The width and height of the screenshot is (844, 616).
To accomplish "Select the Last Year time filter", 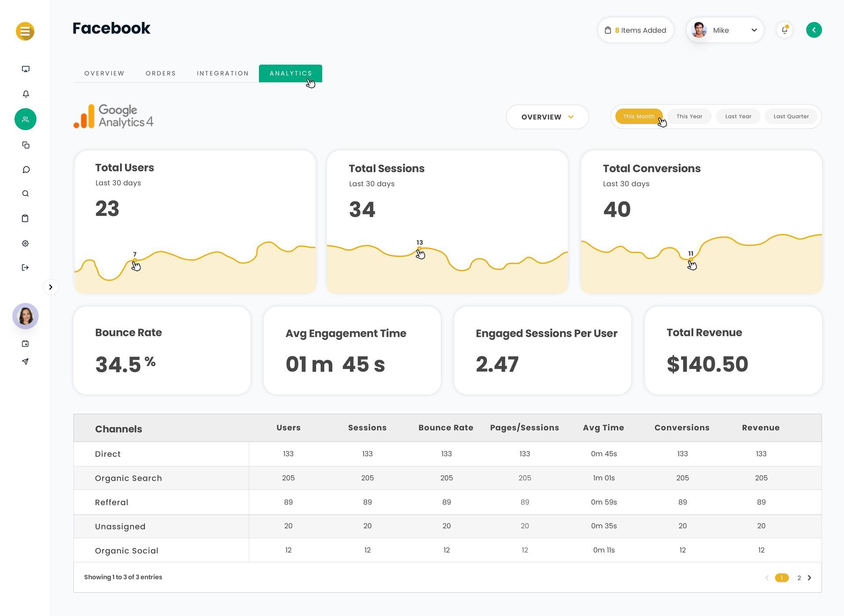I will coord(738,117).
